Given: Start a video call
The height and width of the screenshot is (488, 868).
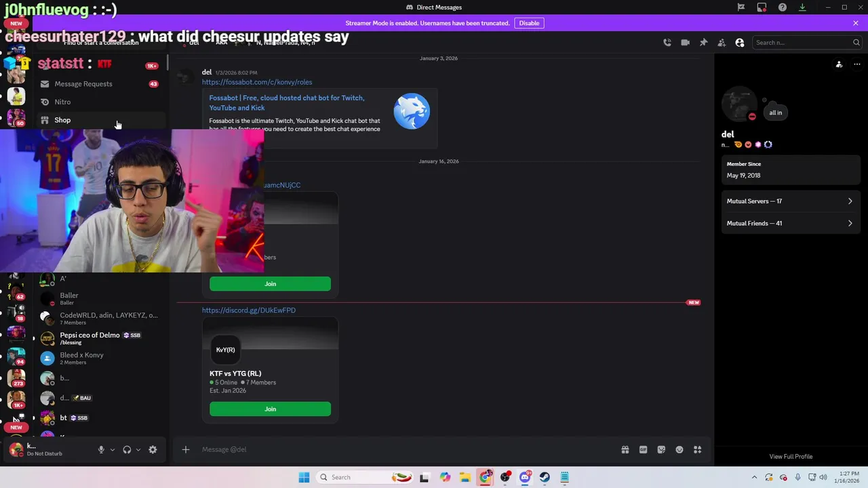Looking at the screenshot, I should coord(685,42).
